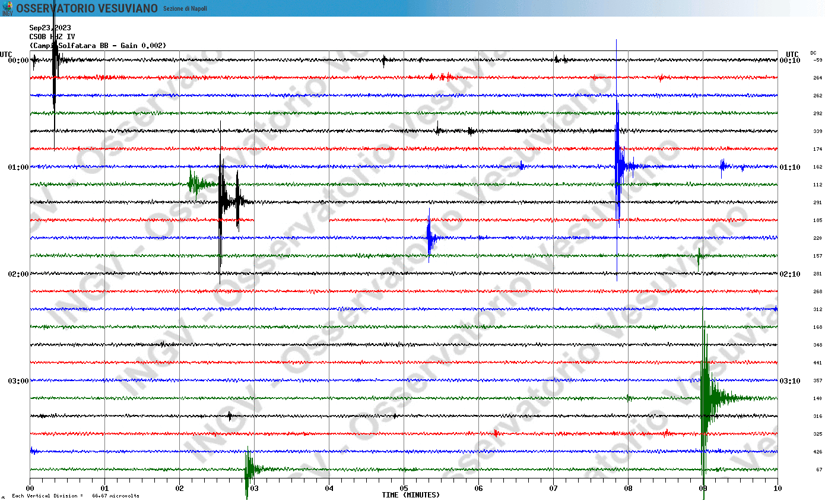This screenshot has width=825, height=504.
Task: Select the DC value 339
Action: point(817,131)
